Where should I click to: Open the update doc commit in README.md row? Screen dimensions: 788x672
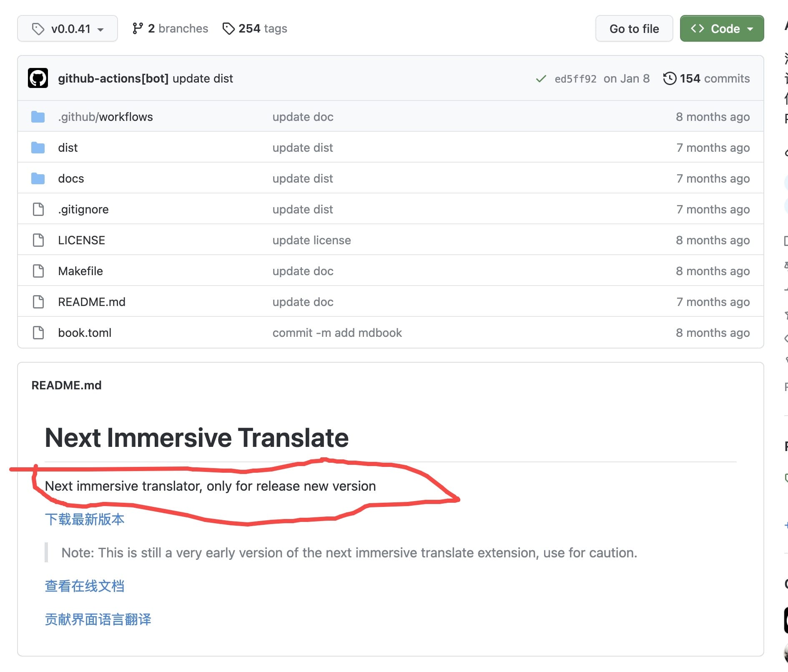(303, 302)
